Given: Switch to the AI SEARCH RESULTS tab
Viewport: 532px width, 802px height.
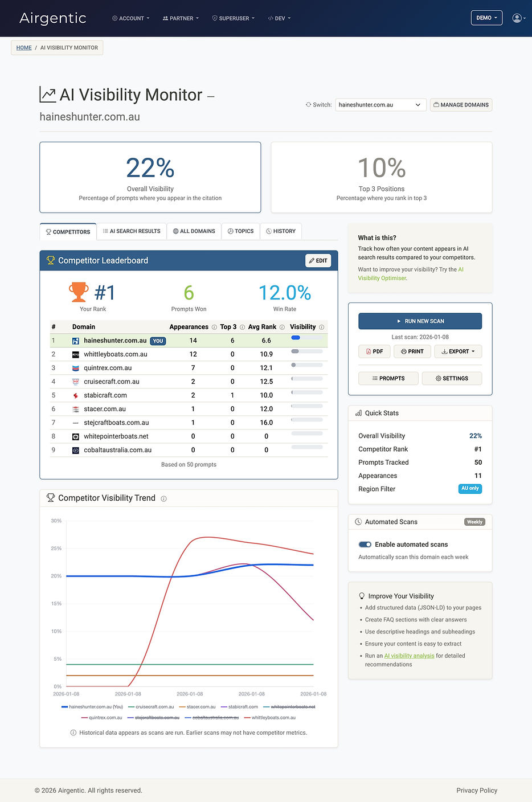Looking at the screenshot, I should click(x=132, y=231).
